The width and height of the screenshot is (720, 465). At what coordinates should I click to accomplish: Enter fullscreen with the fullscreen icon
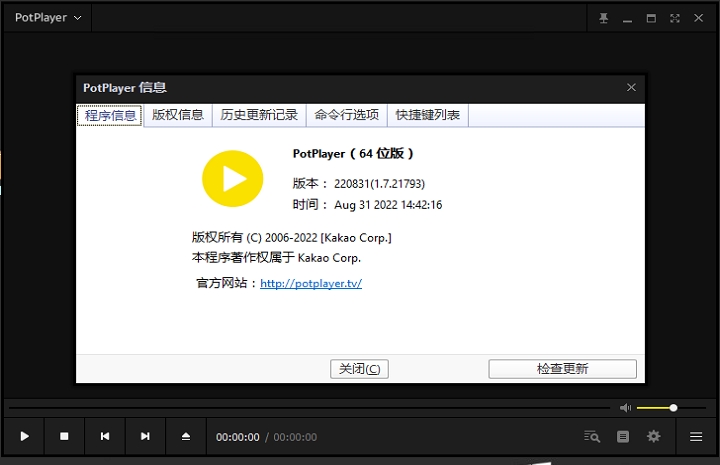(x=675, y=18)
